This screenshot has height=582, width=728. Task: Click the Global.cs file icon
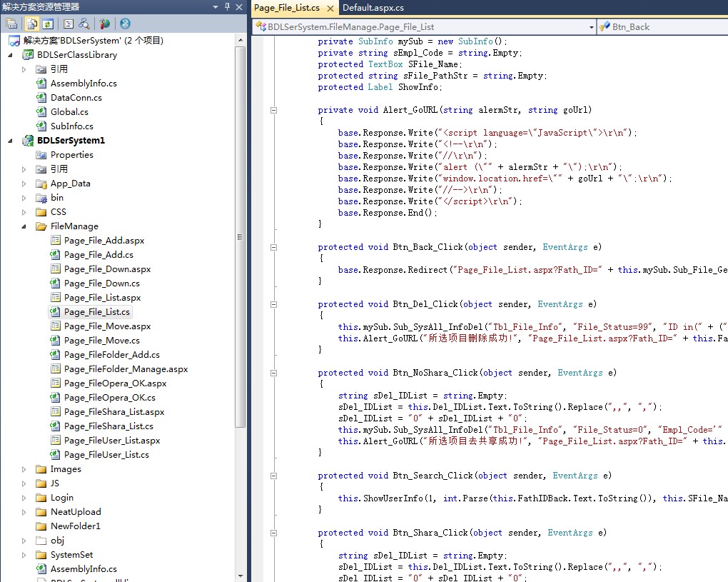41,112
